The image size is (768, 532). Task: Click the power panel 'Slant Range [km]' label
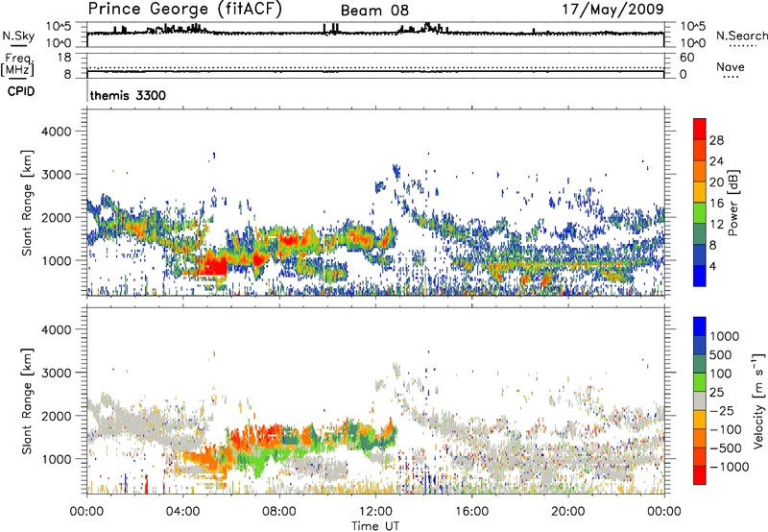click(x=26, y=203)
